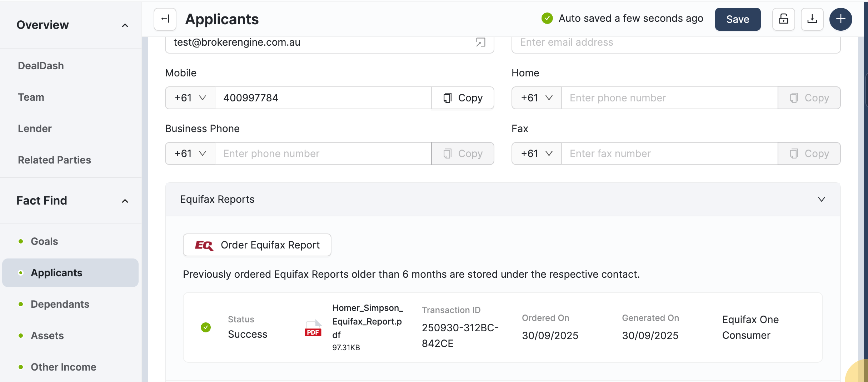Collapse the Fact Find sidebar section
Screen dimensions: 868x382
pos(125,201)
